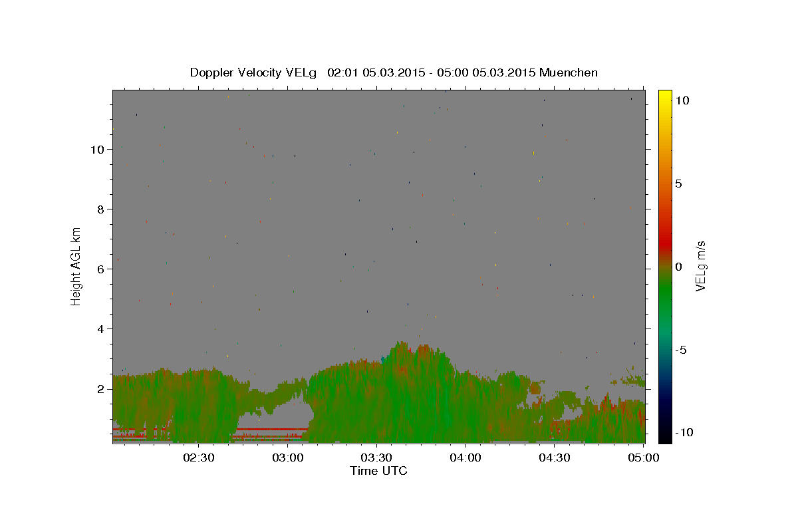798x532 pixels.
Task: Click the 'Height AGL km' axis label
Action: coord(76,267)
